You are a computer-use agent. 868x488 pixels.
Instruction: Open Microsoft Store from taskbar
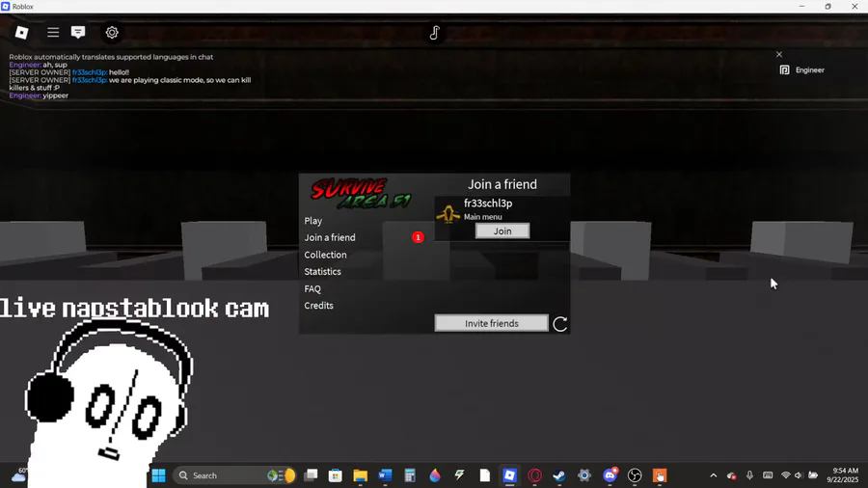[x=335, y=475]
